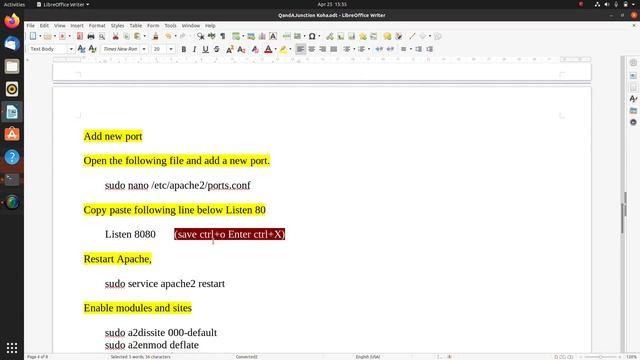The height and width of the screenshot is (360, 640).
Task: Toggle Underline formatting
Action: [x=205, y=49]
